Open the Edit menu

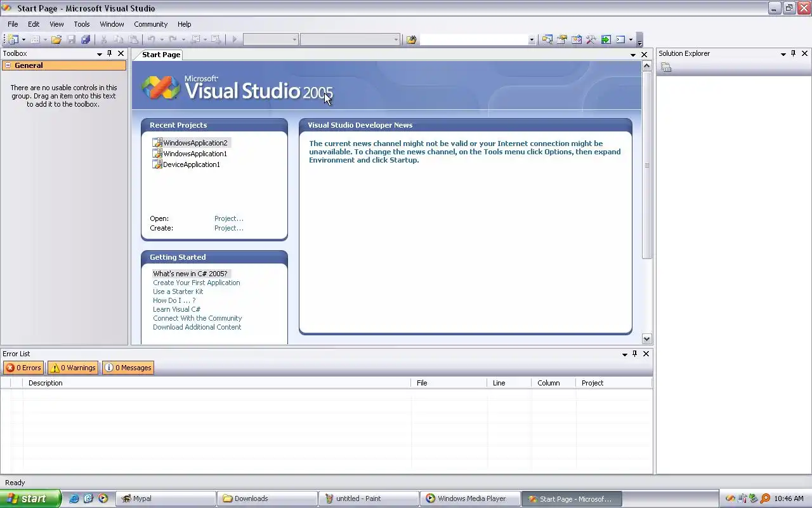[x=34, y=24]
